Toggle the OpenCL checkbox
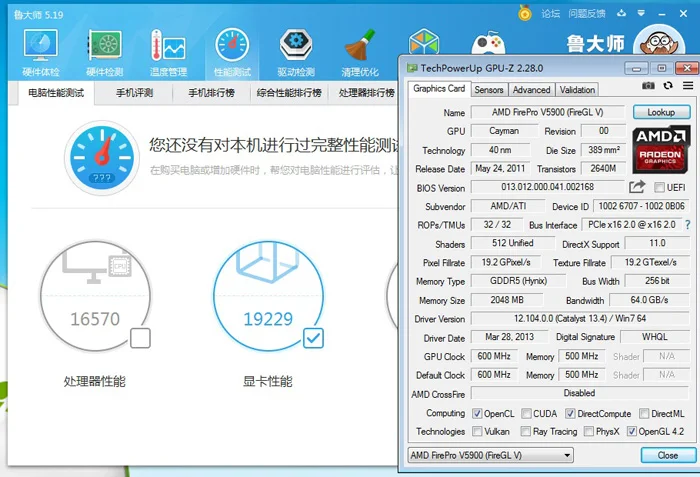Screen dimensions: 700x477 [477, 414]
